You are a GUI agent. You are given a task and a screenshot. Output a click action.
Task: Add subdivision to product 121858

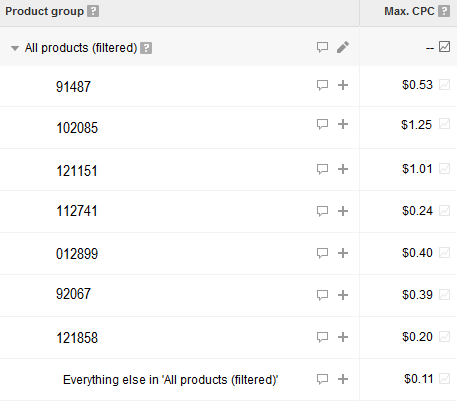point(343,337)
